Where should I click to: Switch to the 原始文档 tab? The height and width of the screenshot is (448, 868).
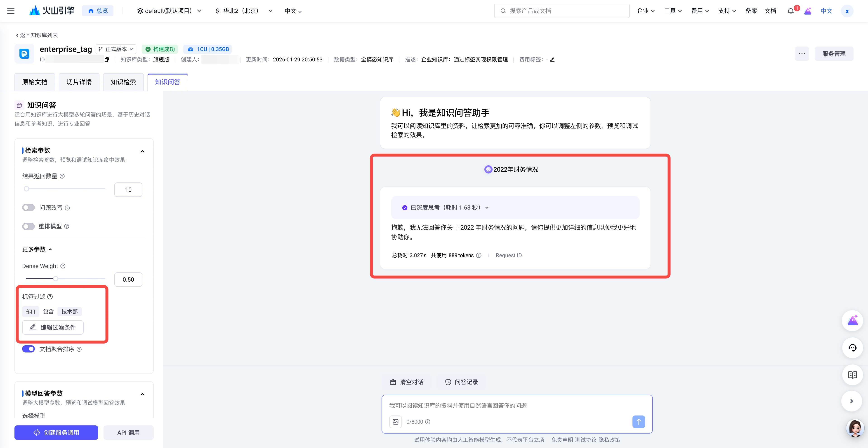[35, 82]
